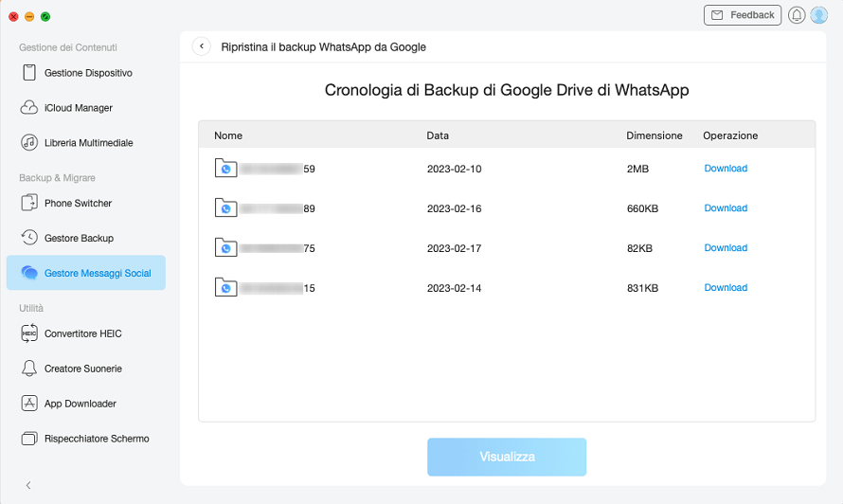Click the Creatore Suonerie bell icon
Image resolution: width=843 pixels, height=504 pixels.
29,369
